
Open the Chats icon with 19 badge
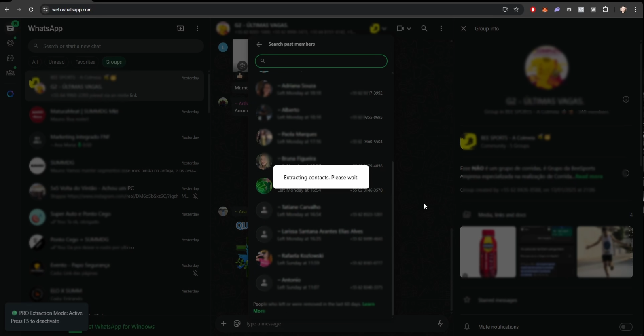11,28
